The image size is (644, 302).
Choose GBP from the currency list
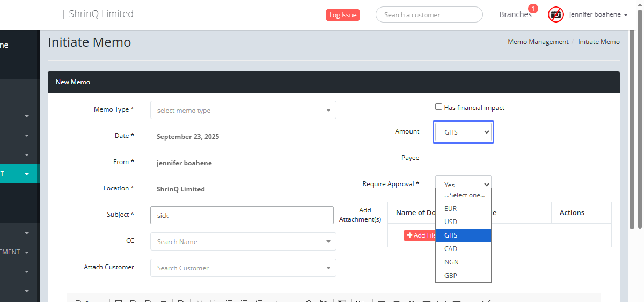(451, 276)
